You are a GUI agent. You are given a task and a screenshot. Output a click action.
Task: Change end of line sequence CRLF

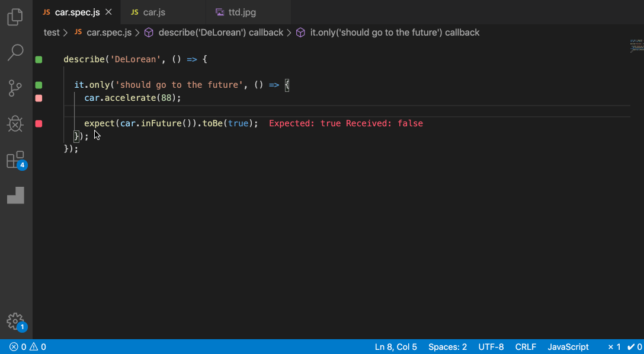tap(526, 347)
